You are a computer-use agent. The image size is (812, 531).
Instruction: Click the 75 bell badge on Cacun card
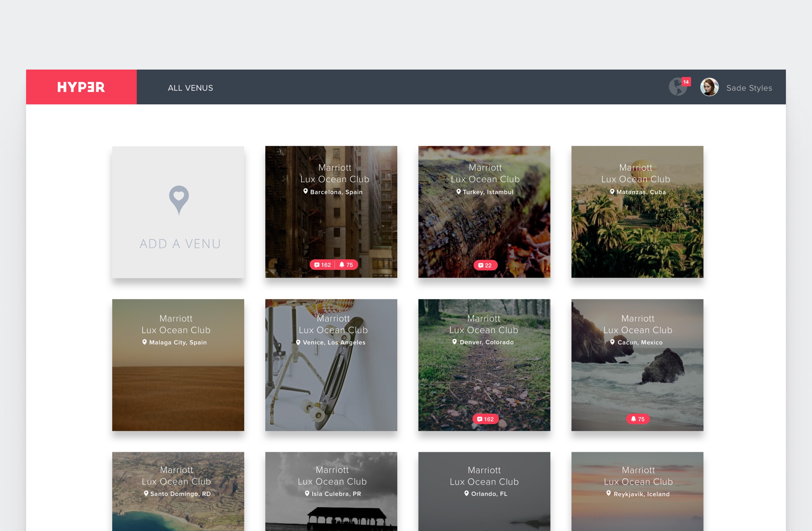637,419
